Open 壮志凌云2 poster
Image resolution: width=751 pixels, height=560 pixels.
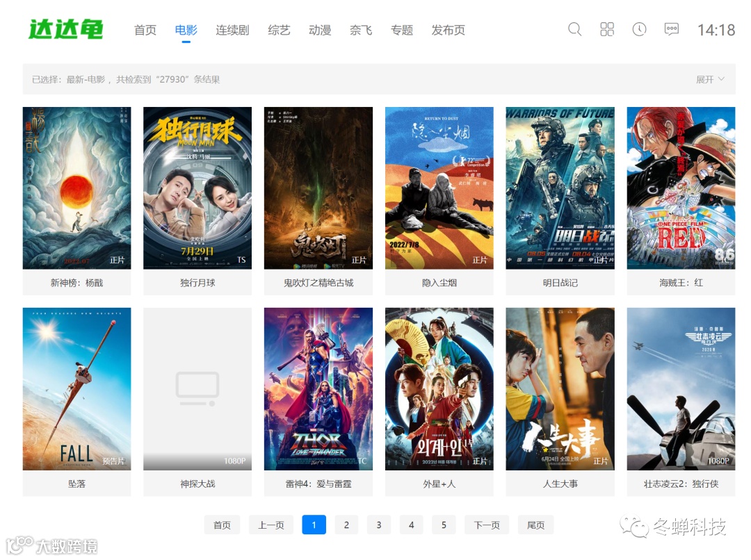click(x=681, y=388)
